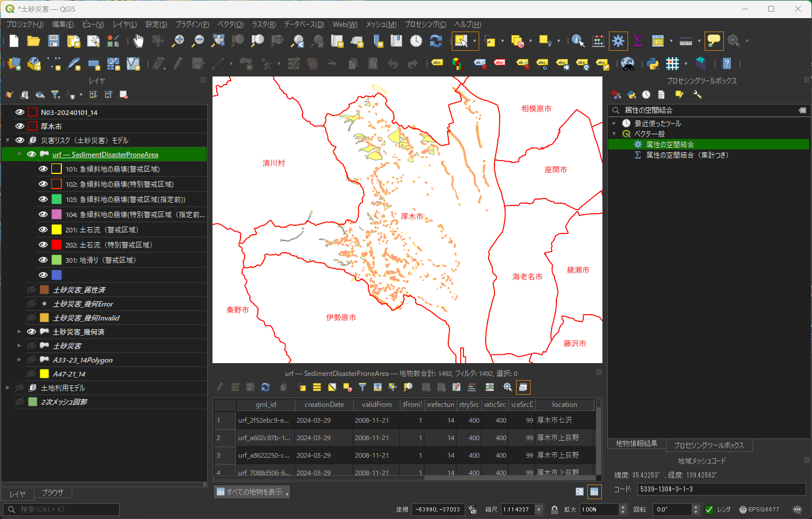Click the yellow swatch of A47-21_14 layer

click(44, 374)
